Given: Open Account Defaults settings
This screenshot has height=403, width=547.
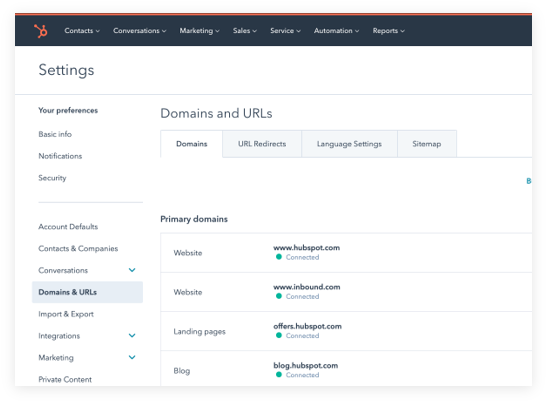Looking at the screenshot, I should pyautogui.click(x=68, y=226).
